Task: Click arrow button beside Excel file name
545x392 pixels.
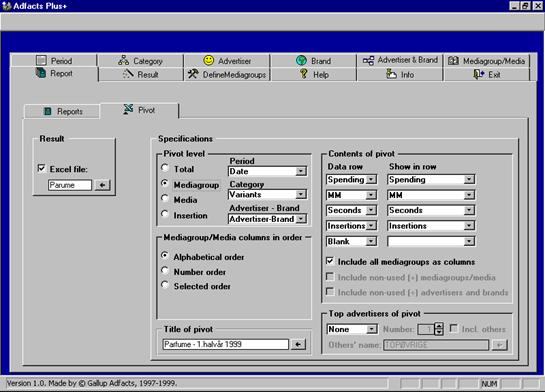Action: [102, 185]
